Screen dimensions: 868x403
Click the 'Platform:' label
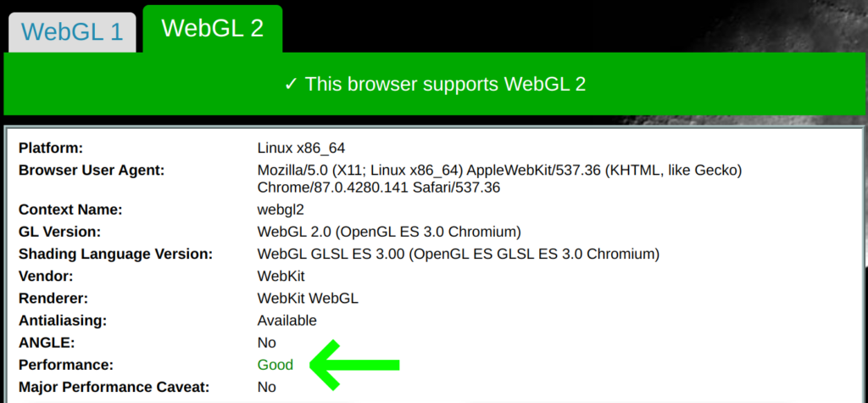(51, 148)
